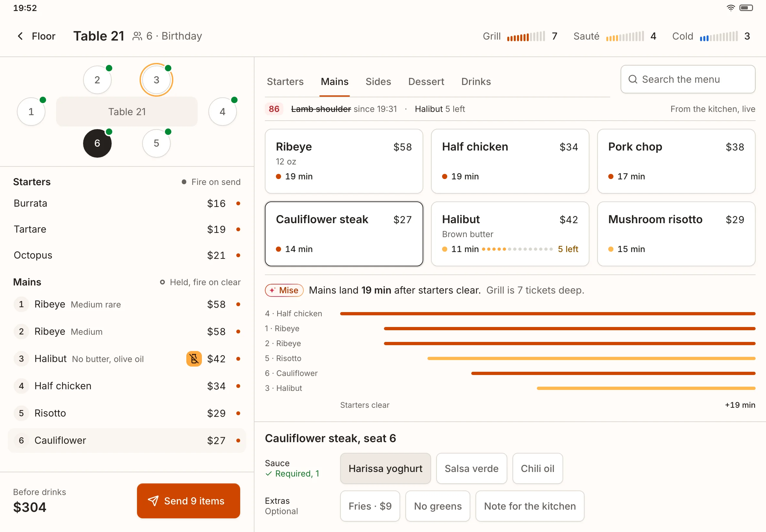766x532 pixels.
Task: Check the Wi-Fi status icon
Action: [730, 8]
